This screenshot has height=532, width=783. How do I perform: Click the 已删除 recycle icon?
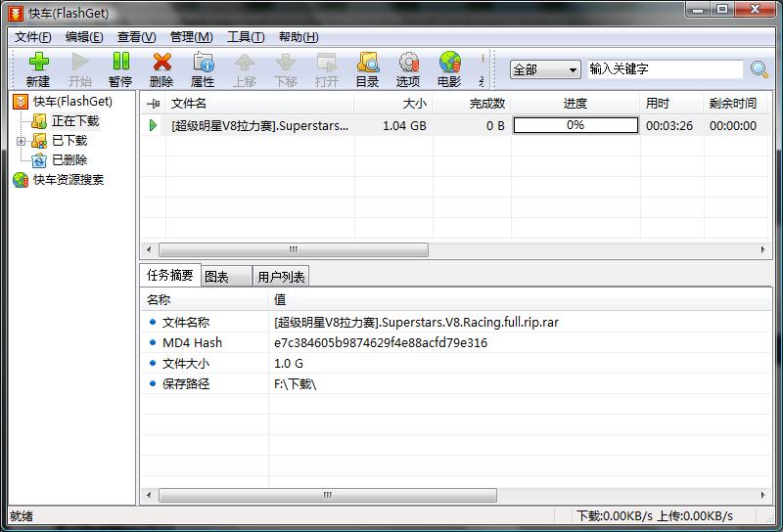(x=39, y=160)
